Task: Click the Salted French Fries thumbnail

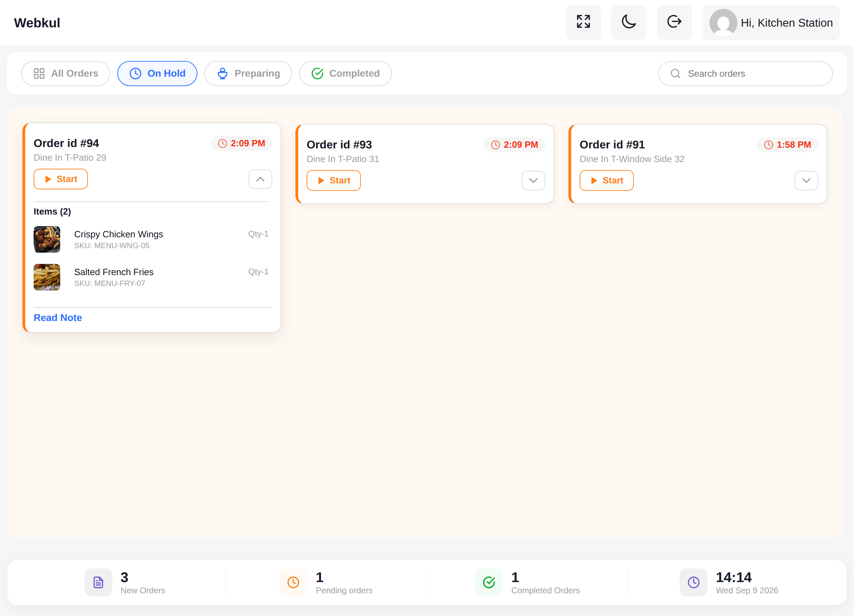Action: click(x=47, y=277)
